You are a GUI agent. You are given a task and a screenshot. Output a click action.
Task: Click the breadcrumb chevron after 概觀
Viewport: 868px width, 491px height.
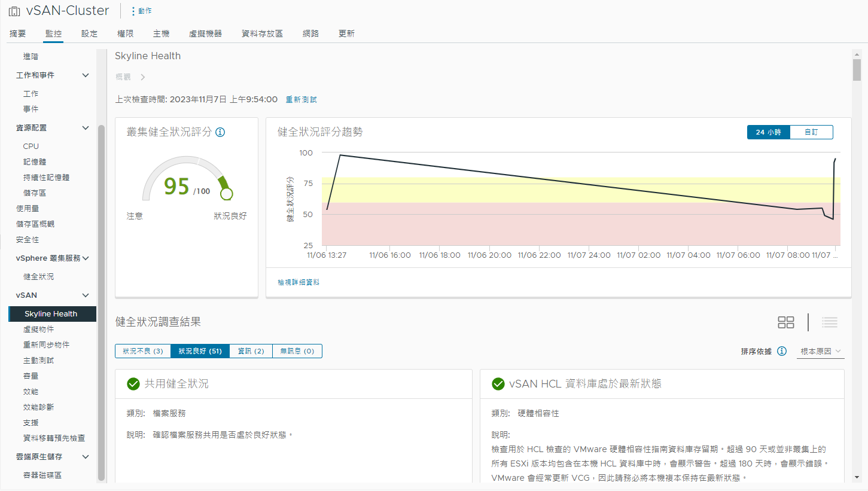(143, 77)
